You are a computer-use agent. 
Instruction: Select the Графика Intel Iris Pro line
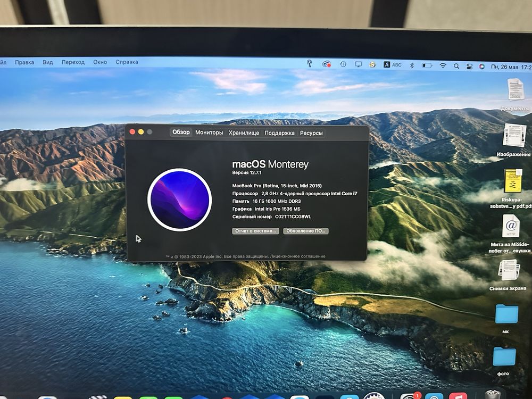point(266,209)
